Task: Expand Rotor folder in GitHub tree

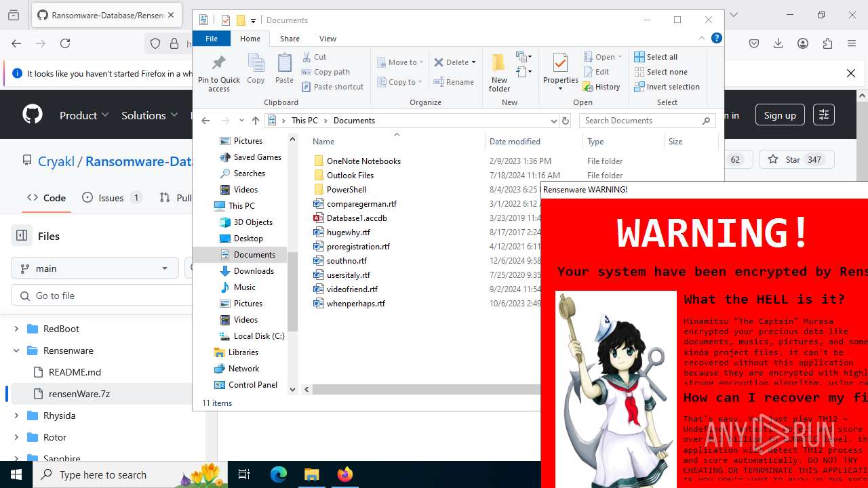Action: pyautogui.click(x=16, y=437)
